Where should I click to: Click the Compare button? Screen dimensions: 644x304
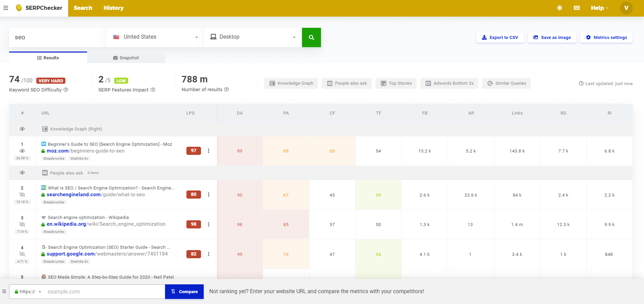click(x=184, y=291)
